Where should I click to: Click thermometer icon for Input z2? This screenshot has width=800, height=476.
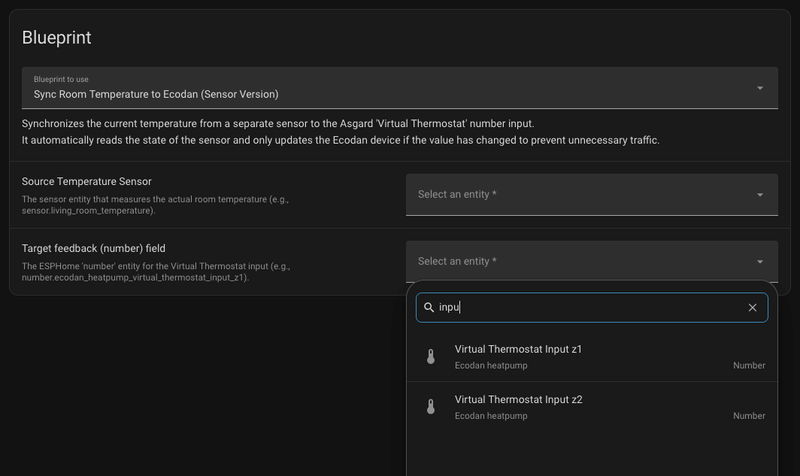click(431, 407)
